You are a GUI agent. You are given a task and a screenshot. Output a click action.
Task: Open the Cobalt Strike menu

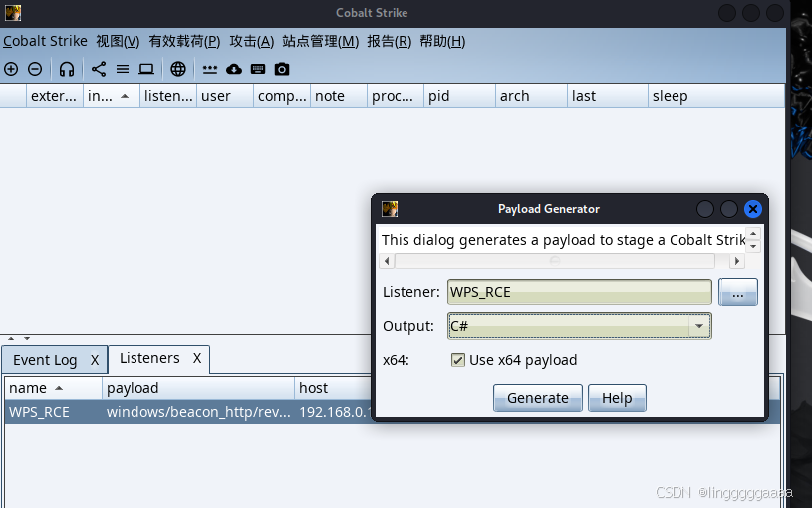[x=45, y=41]
